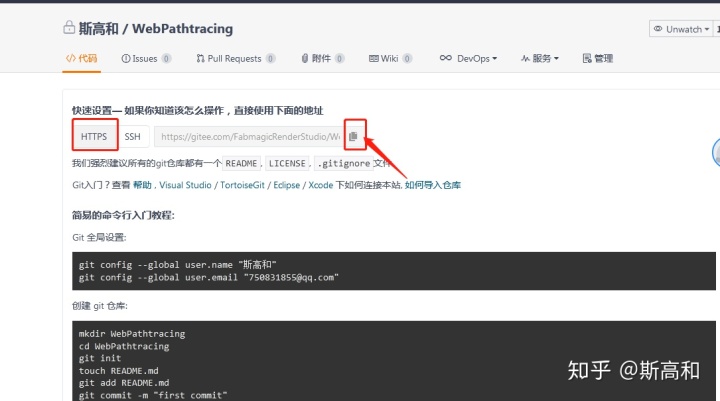The width and height of the screenshot is (720, 401).
Task: Open the Xcode guide link
Action: [x=321, y=185]
